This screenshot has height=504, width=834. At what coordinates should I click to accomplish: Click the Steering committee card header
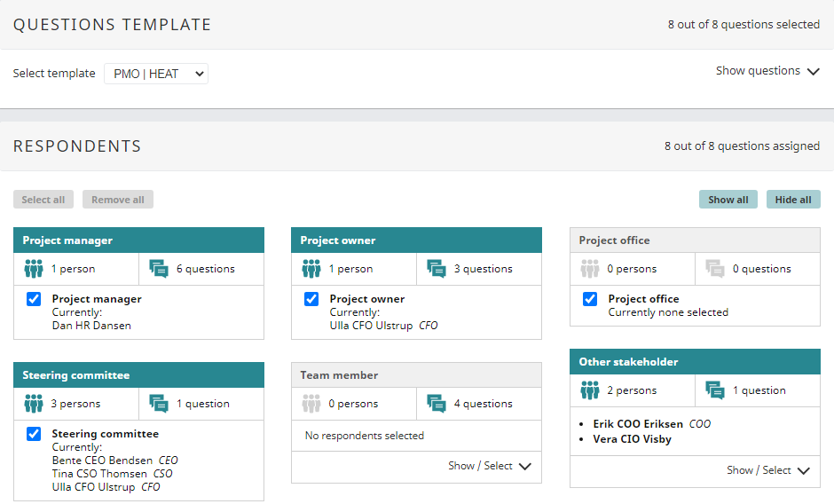(138, 375)
